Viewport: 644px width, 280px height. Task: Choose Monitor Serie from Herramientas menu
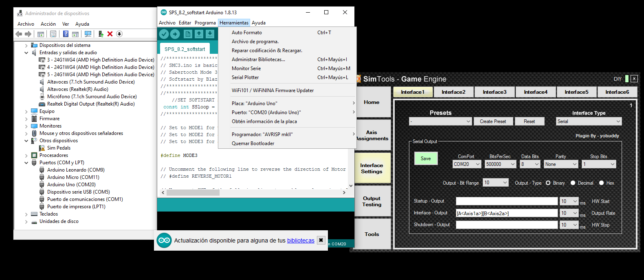pyautogui.click(x=246, y=68)
